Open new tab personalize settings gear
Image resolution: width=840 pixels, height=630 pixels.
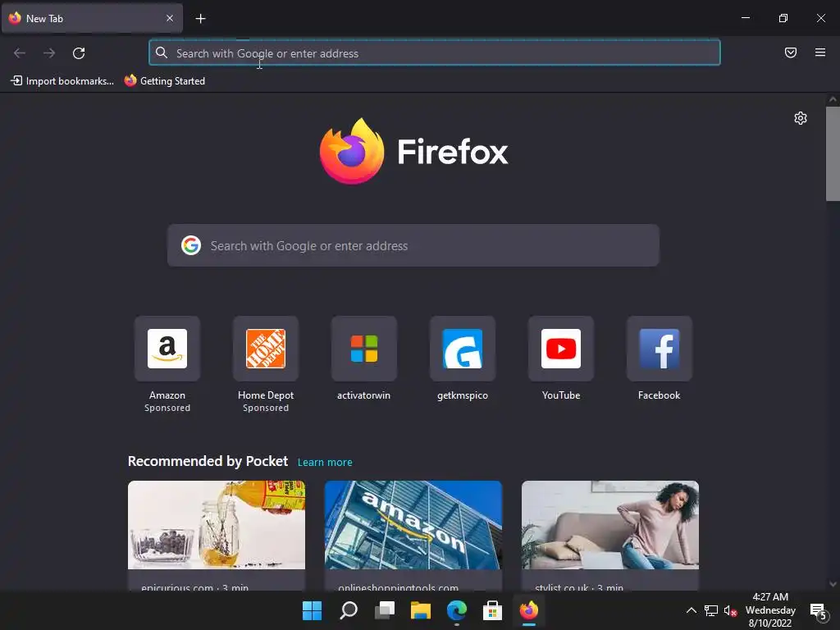(x=801, y=118)
